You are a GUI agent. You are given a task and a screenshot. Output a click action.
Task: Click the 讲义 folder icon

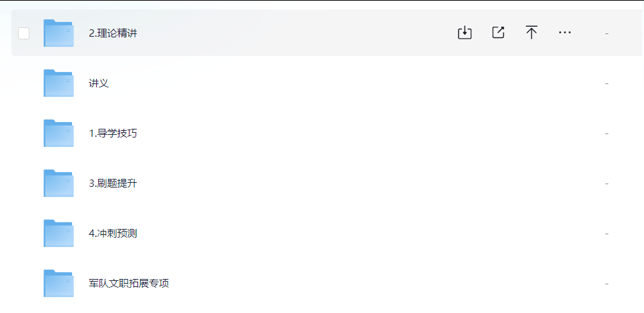click(x=59, y=83)
